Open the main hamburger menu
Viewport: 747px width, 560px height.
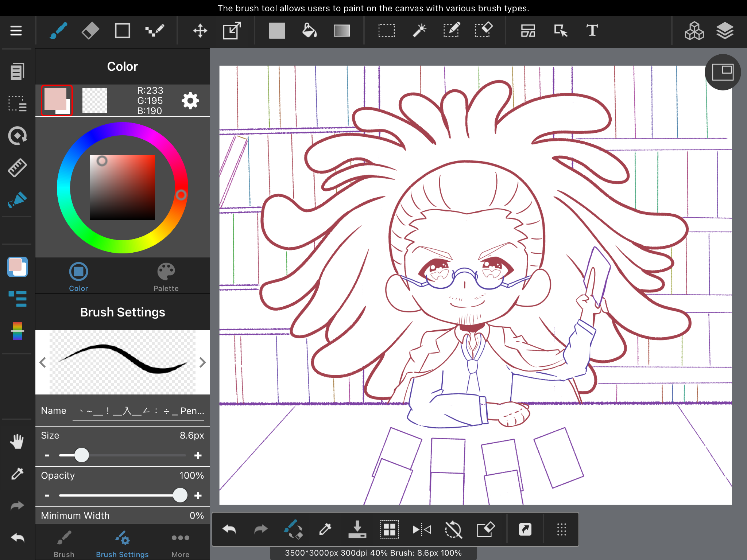pyautogui.click(x=16, y=31)
